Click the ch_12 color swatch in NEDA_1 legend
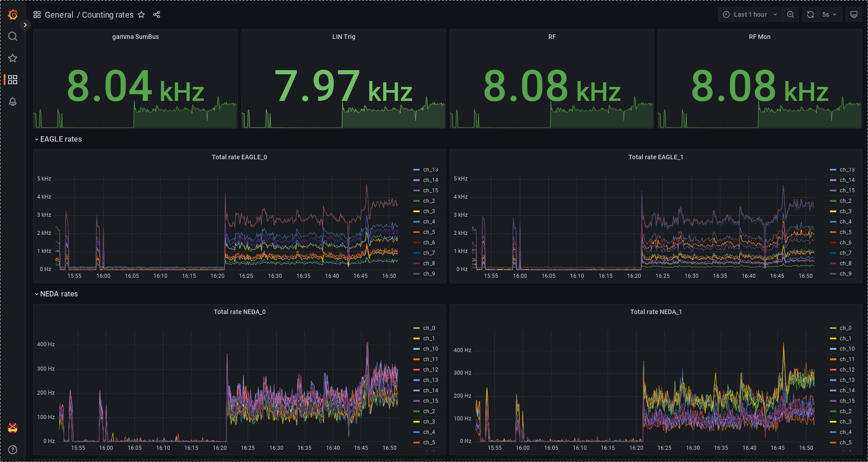 [833, 370]
